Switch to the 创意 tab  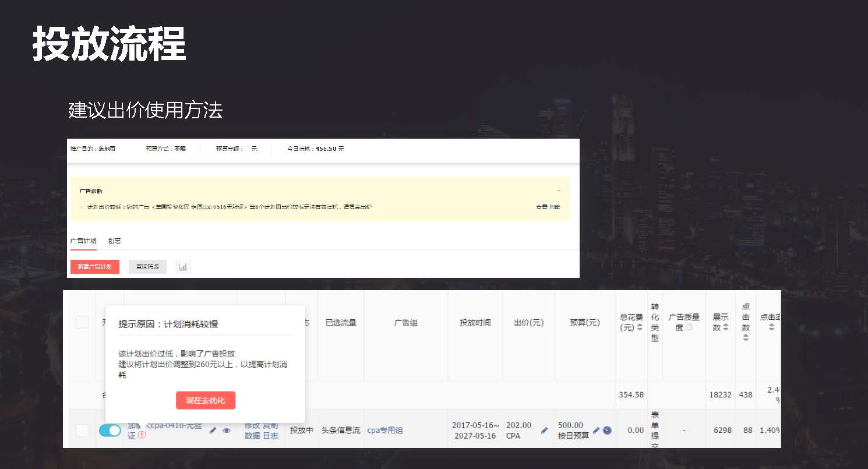(114, 241)
